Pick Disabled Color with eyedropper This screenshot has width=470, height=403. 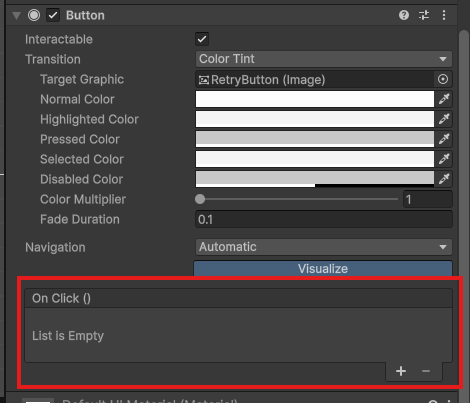click(x=444, y=179)
